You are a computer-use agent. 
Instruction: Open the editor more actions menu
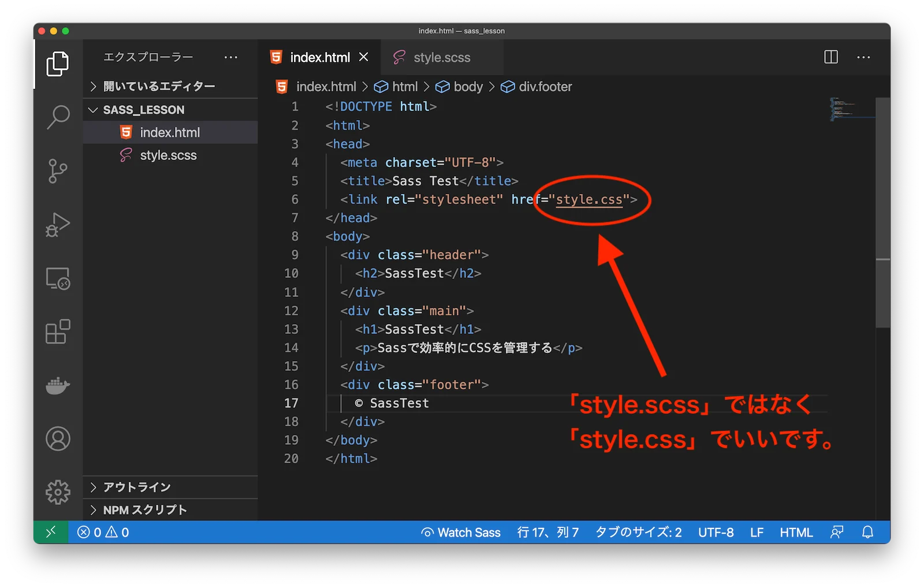click(863, 57)
